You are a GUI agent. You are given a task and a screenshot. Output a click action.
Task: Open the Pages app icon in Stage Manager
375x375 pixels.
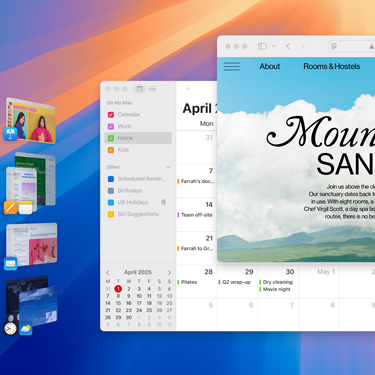pyautogui.click(x=10, y=207)
